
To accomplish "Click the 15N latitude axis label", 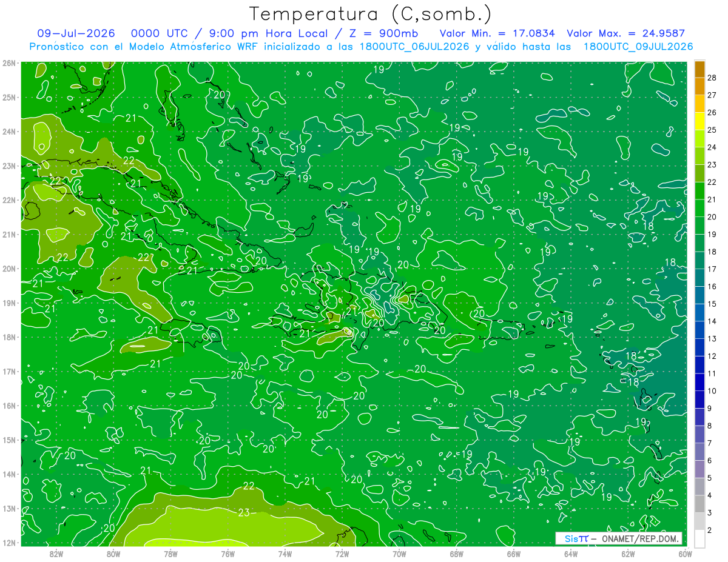I will [9, 440].
